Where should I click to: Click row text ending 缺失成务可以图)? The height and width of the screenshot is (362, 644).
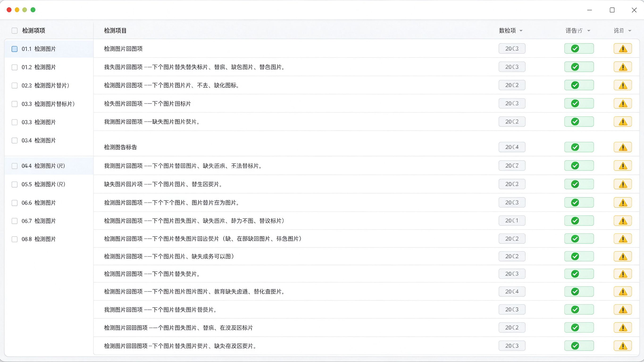[169, 256]
